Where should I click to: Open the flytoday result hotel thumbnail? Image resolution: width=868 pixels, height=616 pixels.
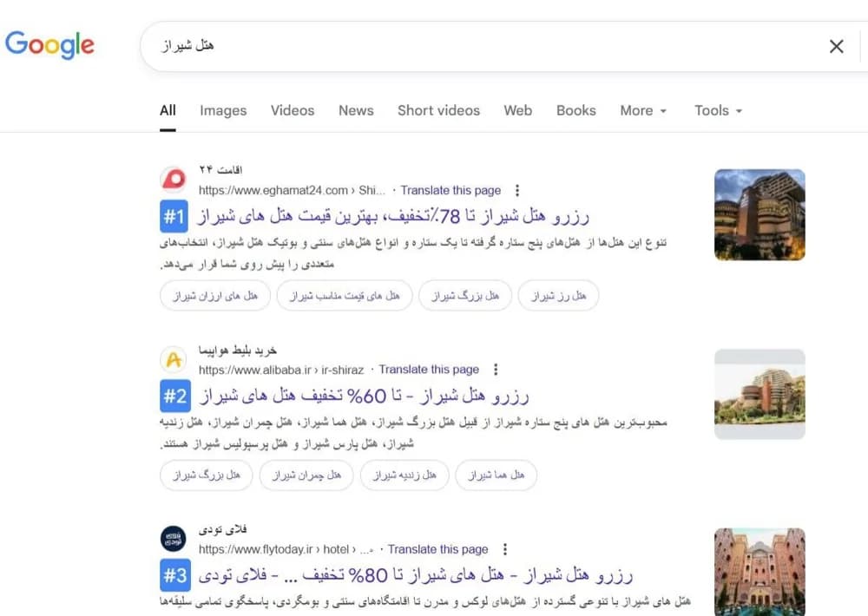[x=759, y=573]
